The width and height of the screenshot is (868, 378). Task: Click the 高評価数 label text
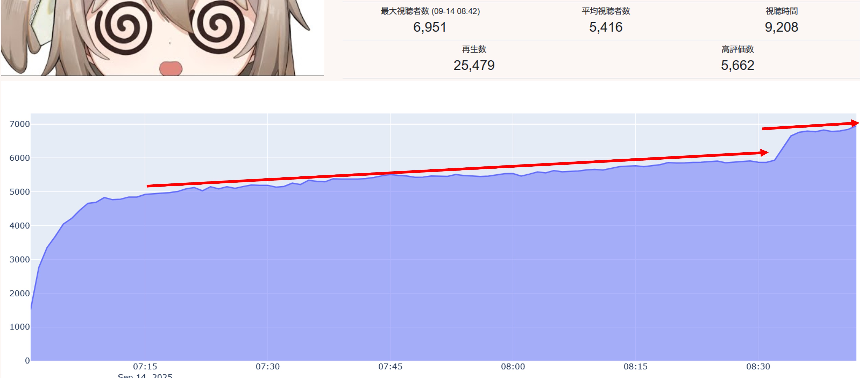click(737, 49)
